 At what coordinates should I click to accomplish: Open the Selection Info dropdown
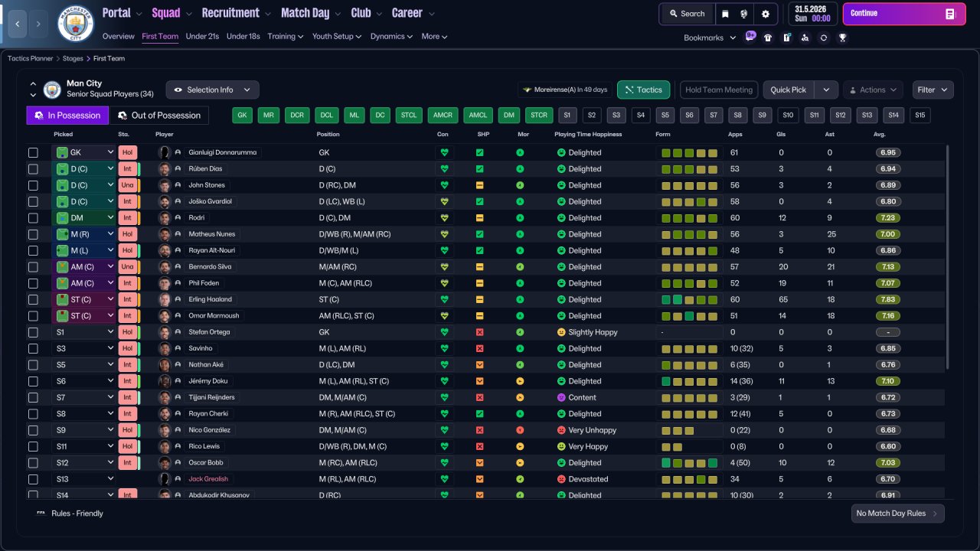(212, 90)
